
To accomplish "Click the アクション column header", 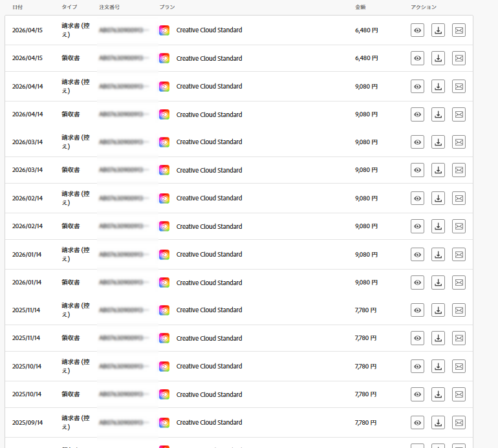I will pos(424,7).
